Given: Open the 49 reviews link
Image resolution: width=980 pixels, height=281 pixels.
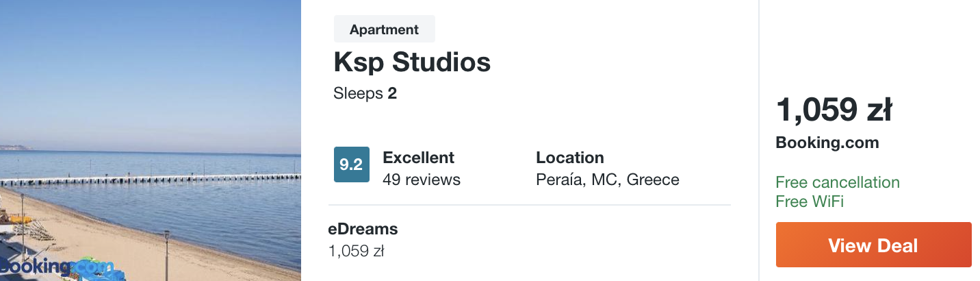Looking at the screenshot, I should [x=422, y=180].
